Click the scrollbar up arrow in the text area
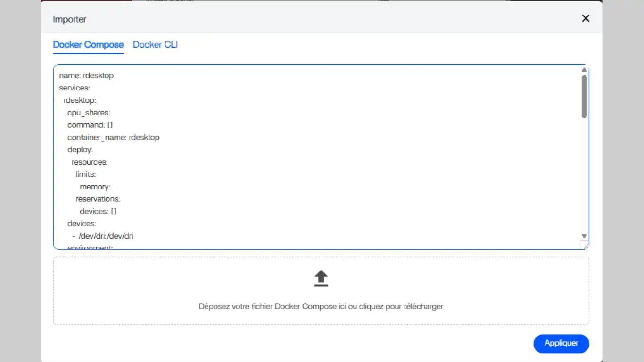 click(584, 70)
